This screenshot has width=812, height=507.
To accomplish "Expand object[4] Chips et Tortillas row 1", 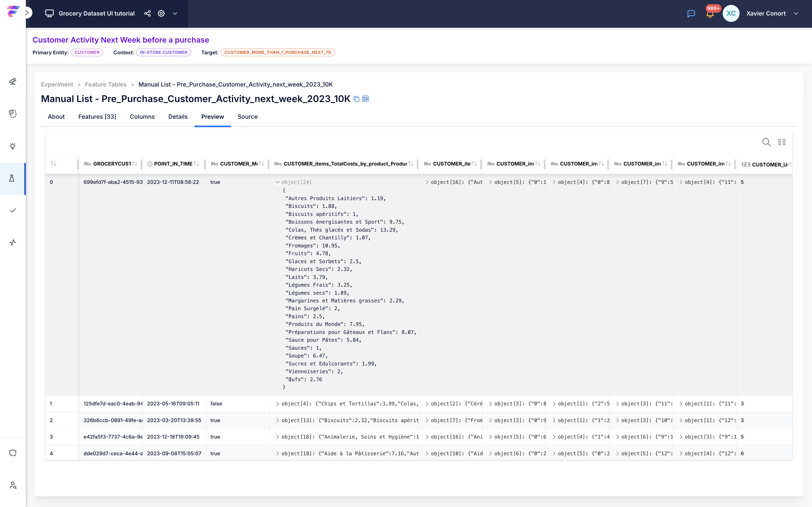I will [277, 404].
